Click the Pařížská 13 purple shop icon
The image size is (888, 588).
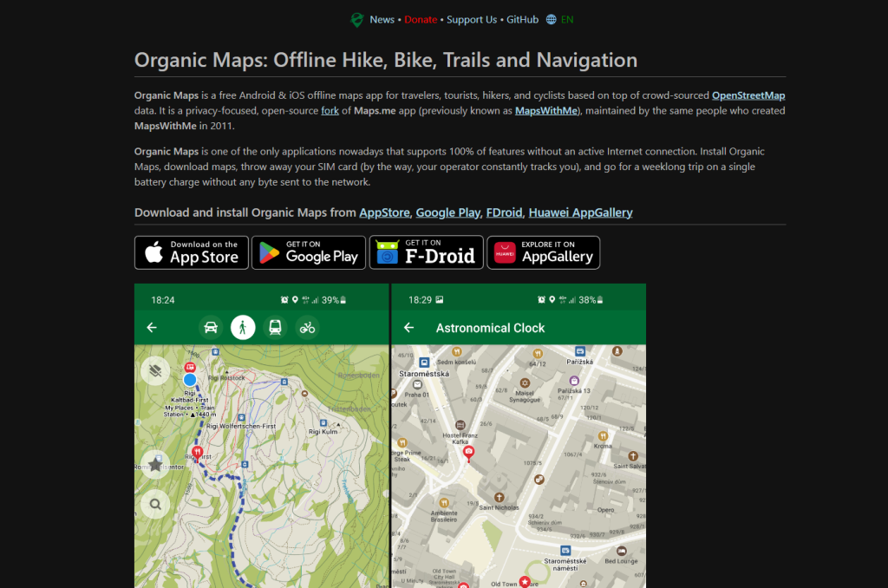(574, 381)
